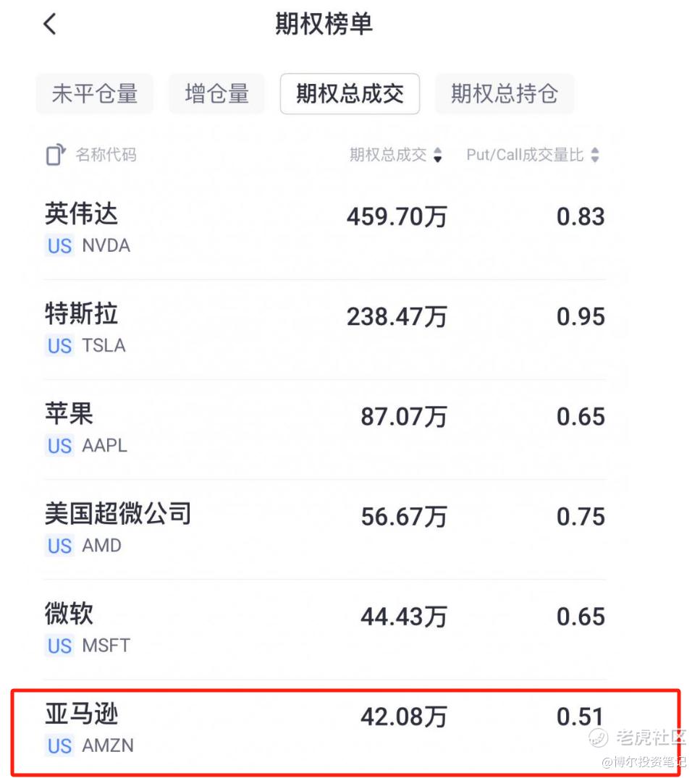Viewport: 700px width, 778px height.
Task: Select the 期权总成交 tab
Action: pyautogui.click(x=350, y=94)
